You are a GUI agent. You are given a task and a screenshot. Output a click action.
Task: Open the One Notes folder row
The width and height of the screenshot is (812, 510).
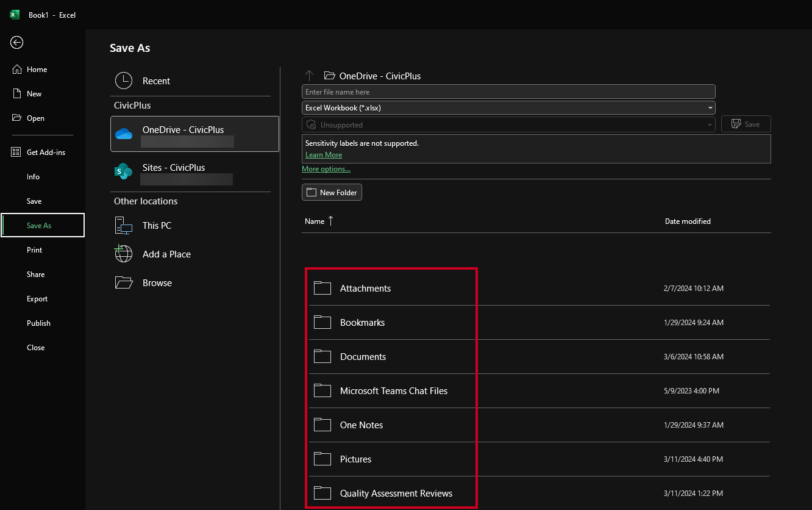click(540, 425)
